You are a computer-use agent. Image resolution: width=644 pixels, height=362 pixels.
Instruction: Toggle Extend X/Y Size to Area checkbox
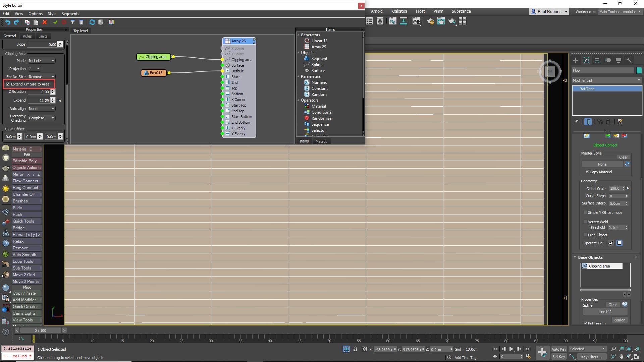click(x=8, y=84)
